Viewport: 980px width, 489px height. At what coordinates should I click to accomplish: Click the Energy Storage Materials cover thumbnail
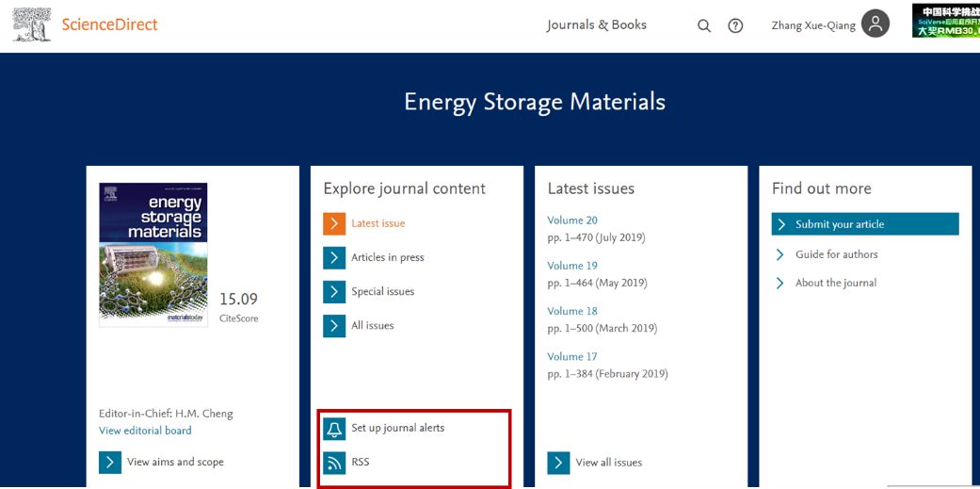pyautogui.click(x=153, y=254)
